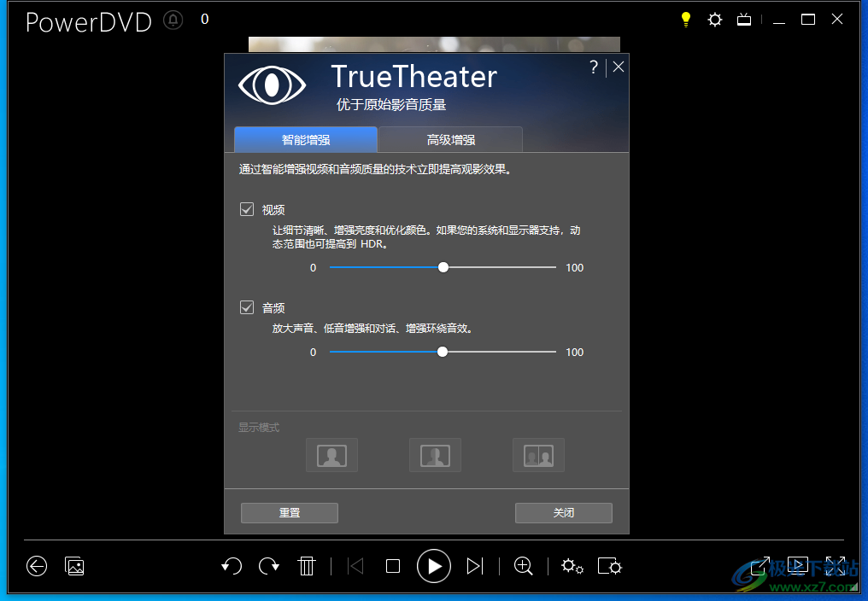This screenshot has width=868, height=601.
Task: Uncheck the 音频 enhancement checkbox
Action: [x=247, y=307]
